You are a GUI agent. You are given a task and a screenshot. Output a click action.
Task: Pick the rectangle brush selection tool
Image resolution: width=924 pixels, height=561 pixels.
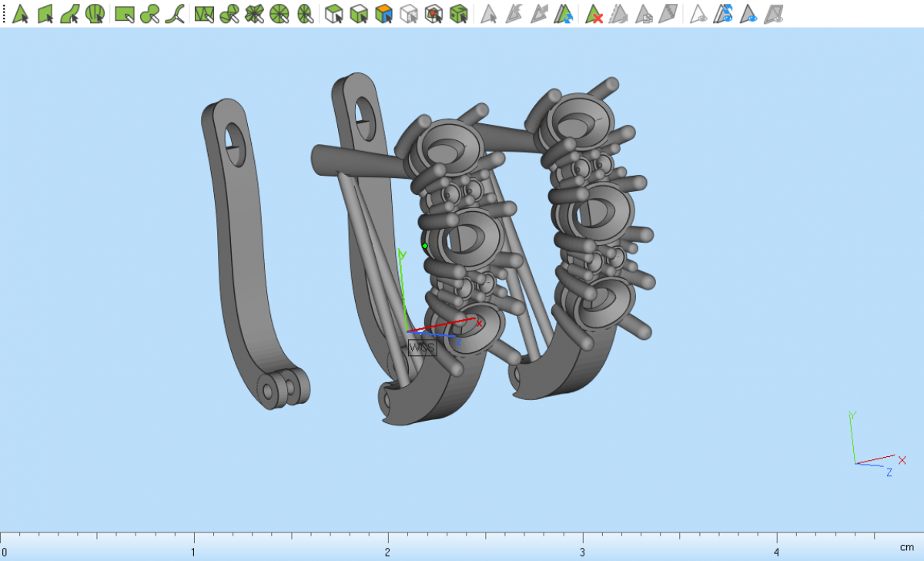click(x=125, y=13)
